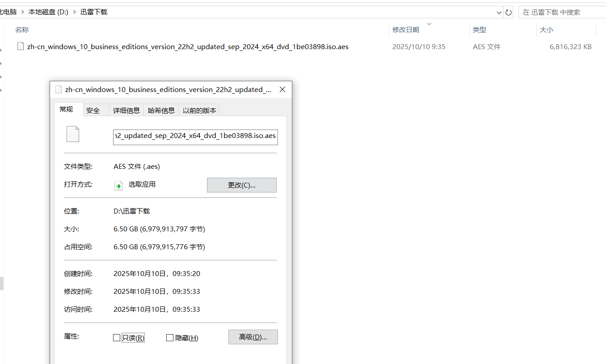This screenshot has height=364, width=606.
Task: Click the date 2025/10/10 9:35 cell
Action: (x=419, y=46)
